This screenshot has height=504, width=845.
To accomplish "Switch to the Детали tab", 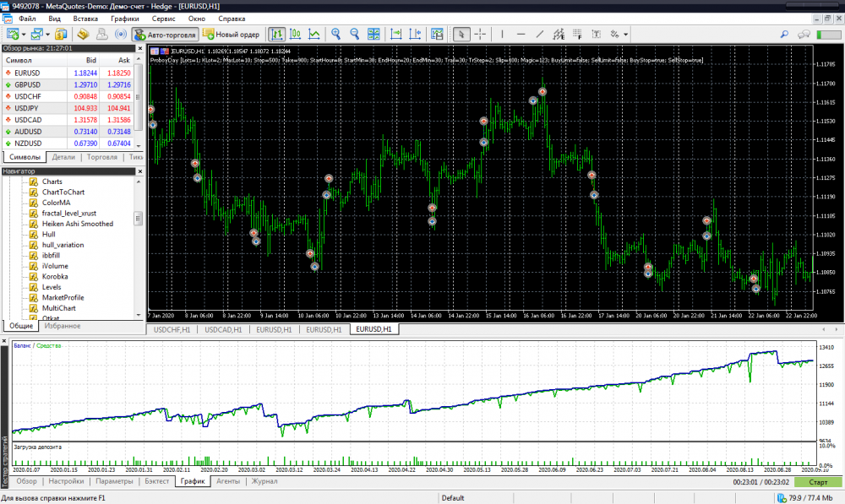I will coord(63,157).
